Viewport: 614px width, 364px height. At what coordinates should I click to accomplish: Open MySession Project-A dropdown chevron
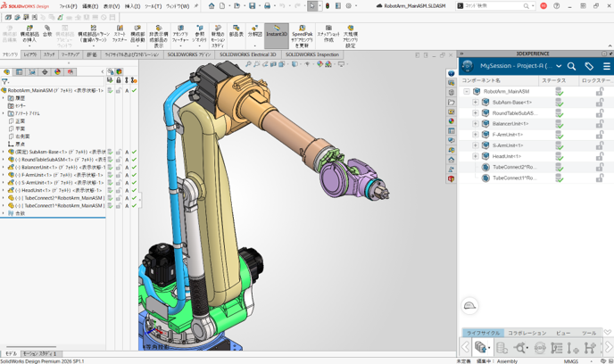point(559,66)
